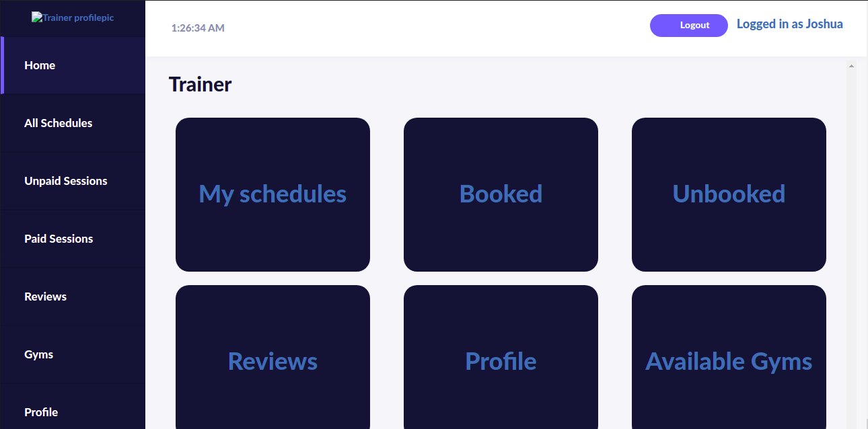Select Home in the sidebar

pos(40,65)
